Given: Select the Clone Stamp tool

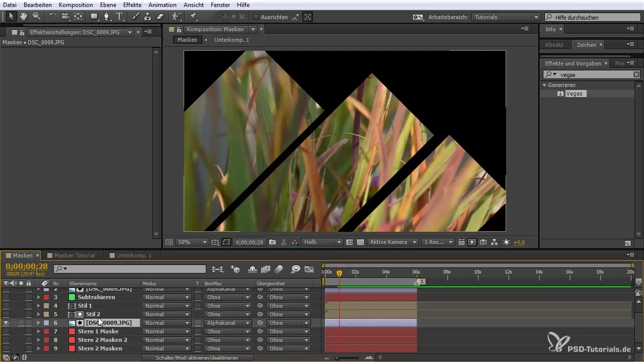Looking at the screenshot, I should (148, 17).
